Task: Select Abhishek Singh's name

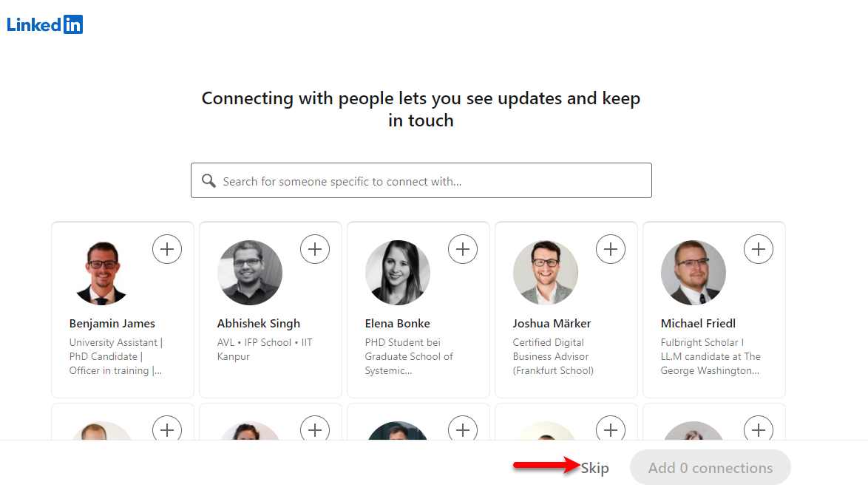Action: (259, 323)
